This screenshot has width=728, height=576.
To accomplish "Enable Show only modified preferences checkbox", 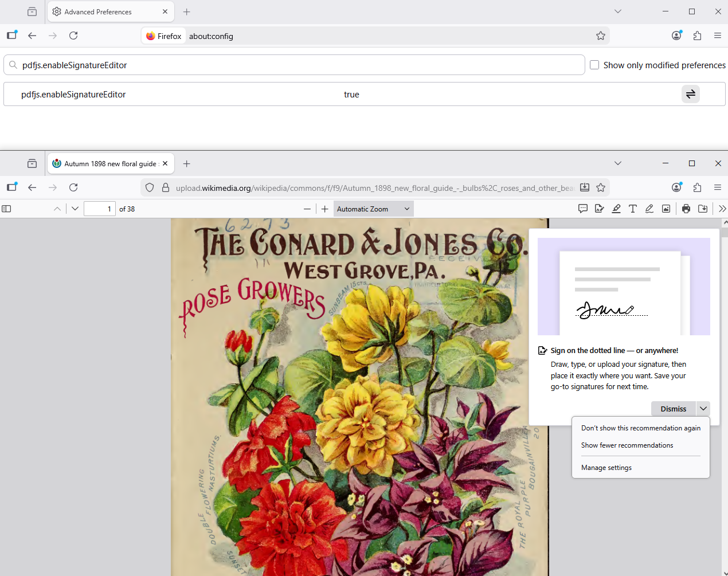I will (594, 65).
